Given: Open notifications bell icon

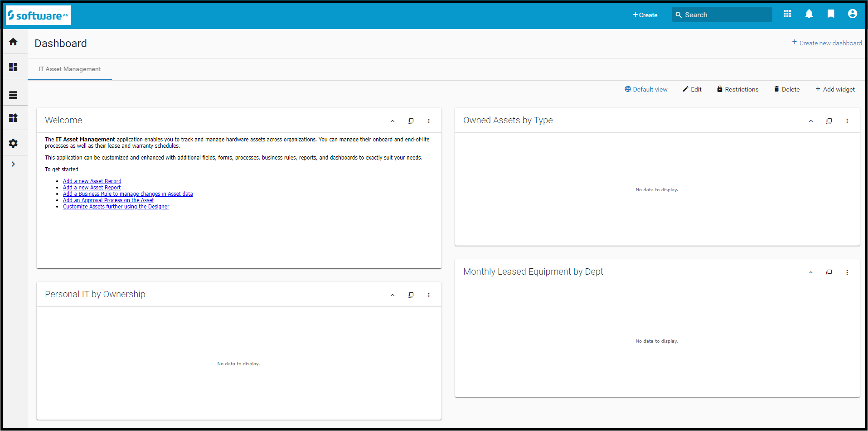Looking at the screenshot, I should coord(809,14).
